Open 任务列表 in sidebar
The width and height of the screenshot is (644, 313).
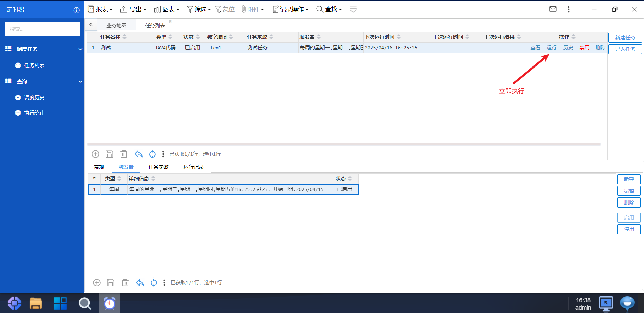point(34,65)
